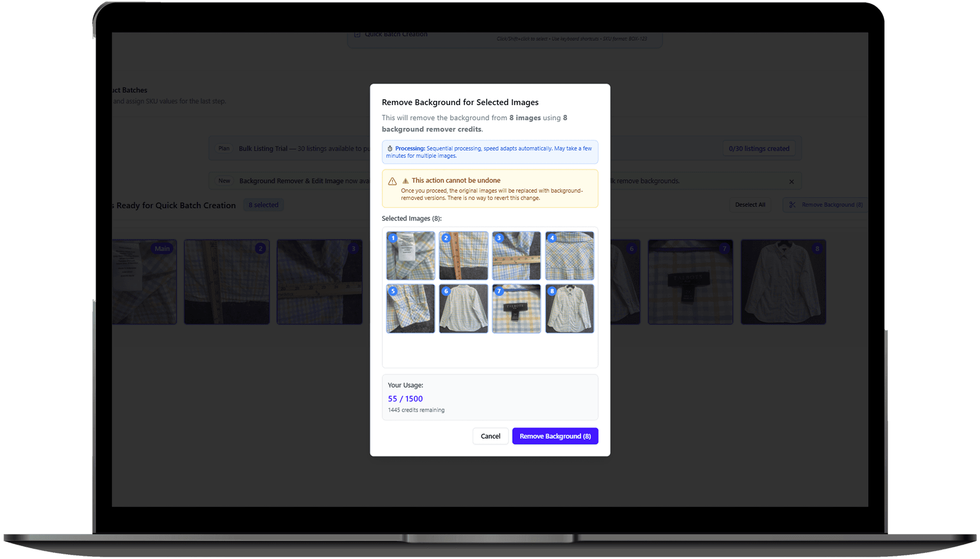Dismiss the bulk remove backgrounds banner with the X
The image size is (980, 559).
coord(792,181)
